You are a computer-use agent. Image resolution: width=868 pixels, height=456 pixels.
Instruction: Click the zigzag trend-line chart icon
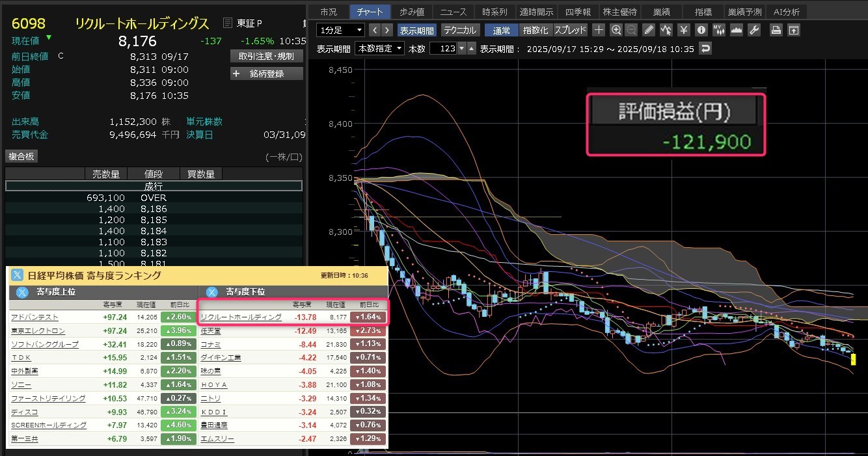tap(666, 30)
